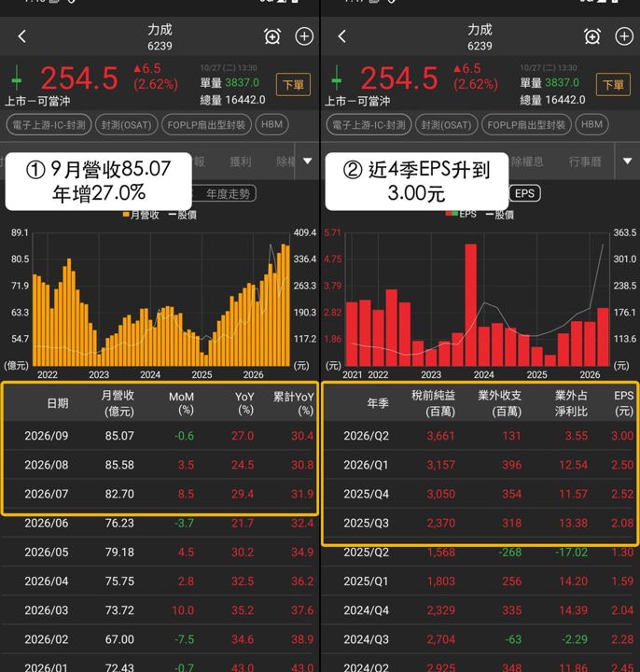Tap EPS value 3.00 for 2026/Q2
Image resolution: width=640 pixels, height=672 pixels.
(x=622, y=436)
